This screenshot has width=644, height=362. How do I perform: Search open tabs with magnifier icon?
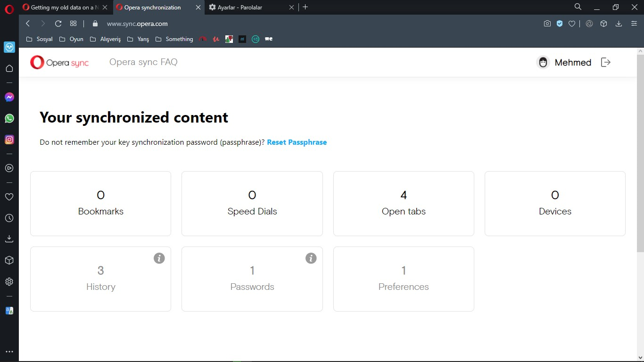click(578, 7)
